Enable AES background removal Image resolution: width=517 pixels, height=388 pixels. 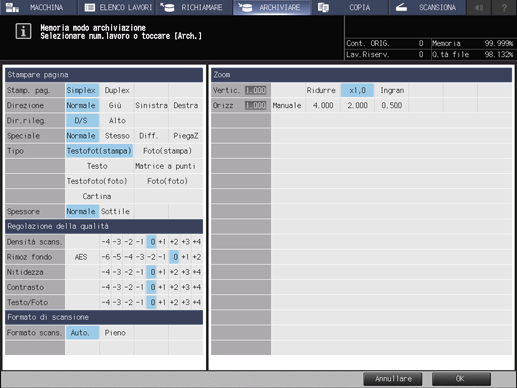(x=82, y=257)
